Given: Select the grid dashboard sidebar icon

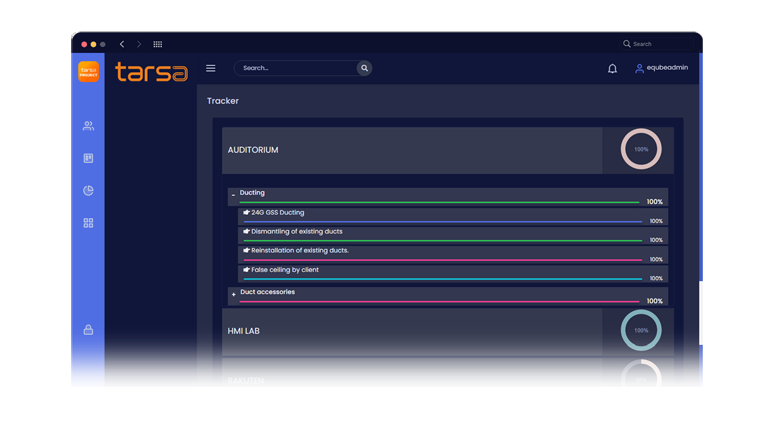Looking at the screenshot, I should (x=88, y=222).
